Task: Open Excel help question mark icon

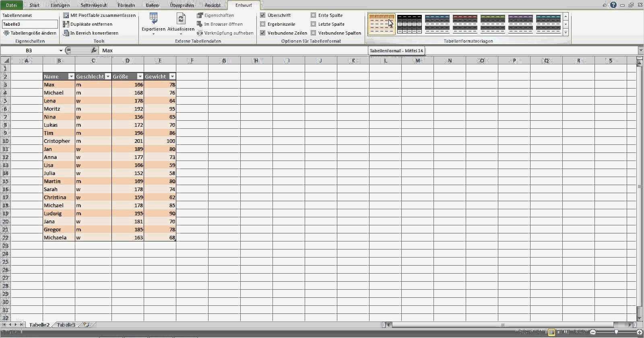Action: click(613, 5)
